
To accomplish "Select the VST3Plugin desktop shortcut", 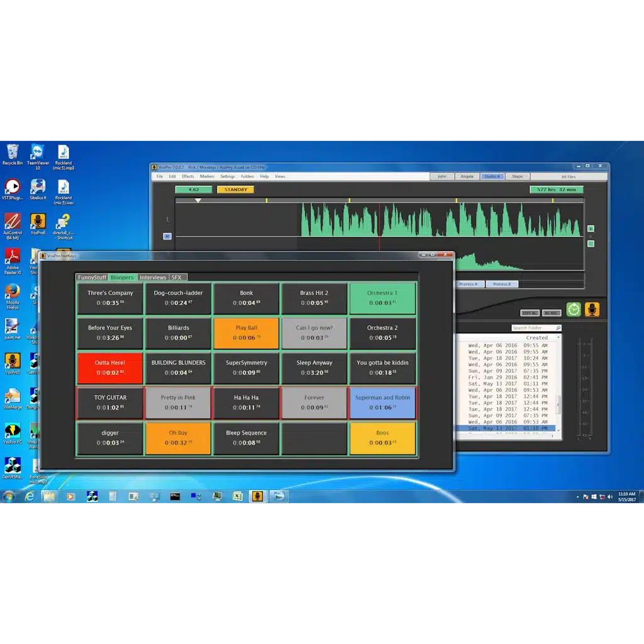I will click(13, 190).
